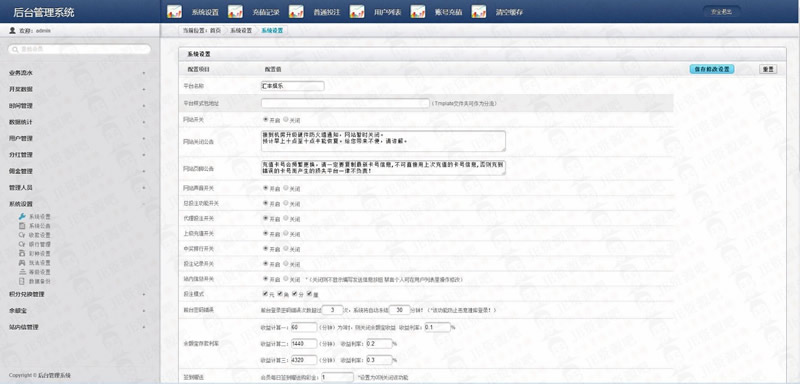Click the wrench icon for 系统设置 sub-item
800x384 pixels.
(x=22, y=216)
